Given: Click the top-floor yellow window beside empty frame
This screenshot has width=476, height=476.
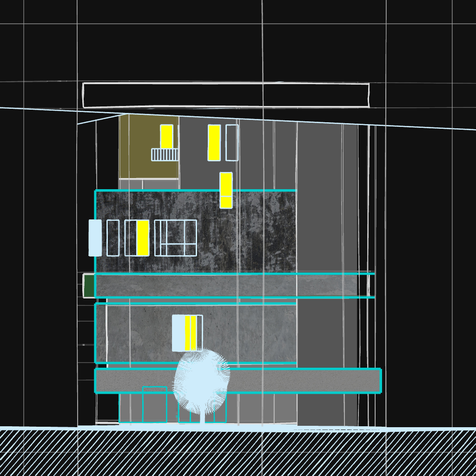Looking at the screenshot, I should pos(214,143).
